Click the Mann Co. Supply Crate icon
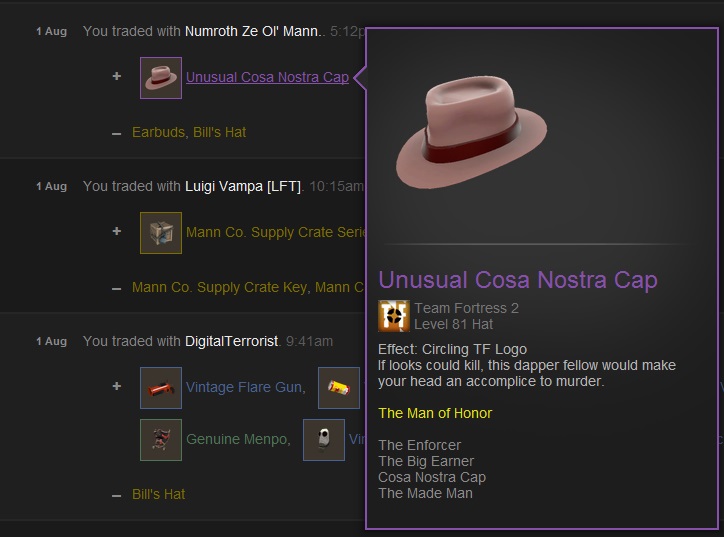 coord(161,233)
